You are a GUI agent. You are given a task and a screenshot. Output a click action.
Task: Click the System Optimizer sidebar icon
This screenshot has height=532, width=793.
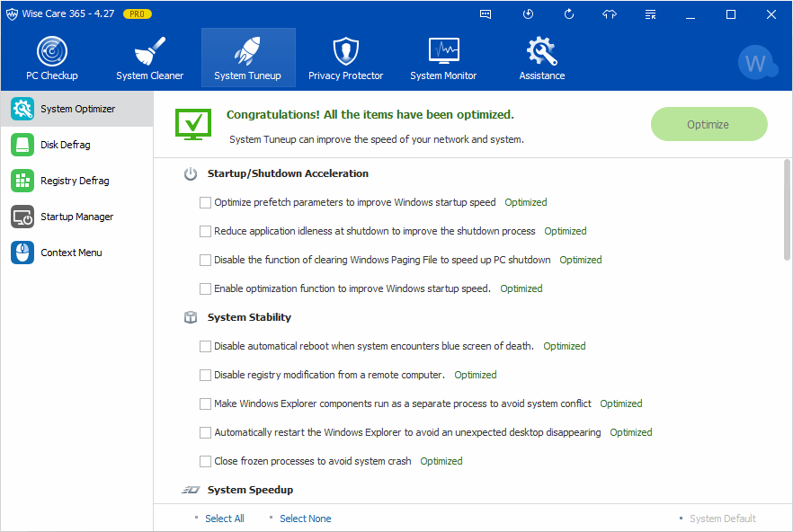coord(22,109)
